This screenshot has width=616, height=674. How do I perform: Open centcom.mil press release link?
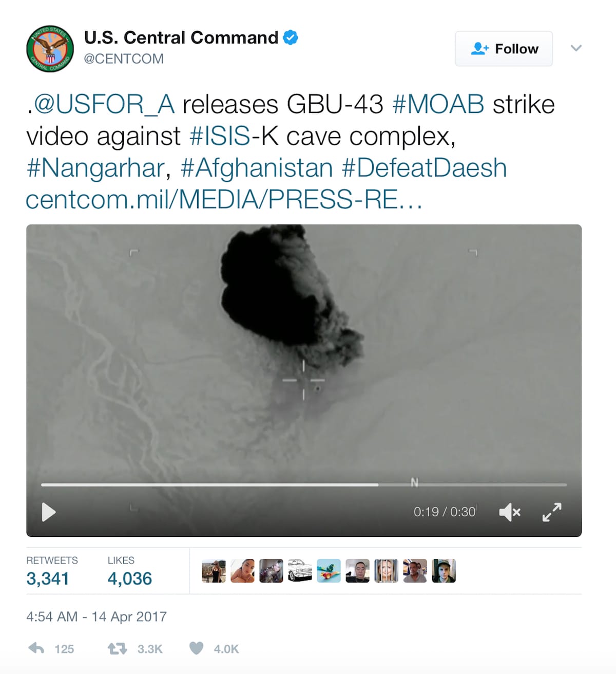(x=224, y=200)
